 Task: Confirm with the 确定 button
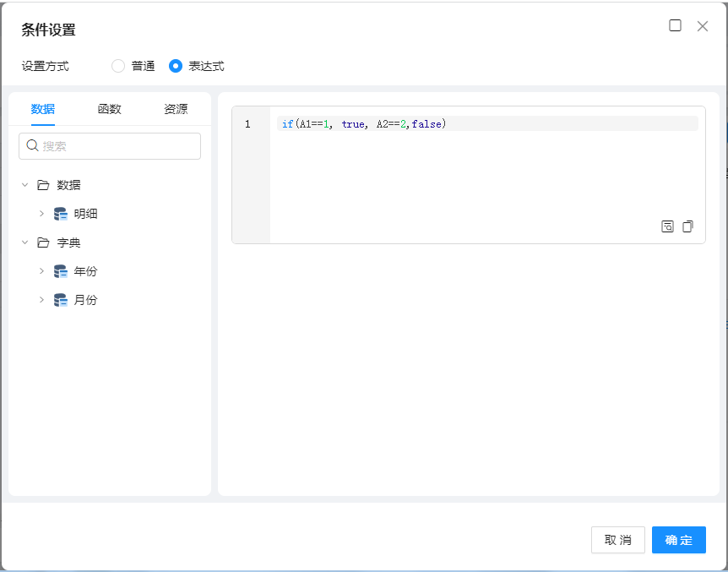[678, 540]
